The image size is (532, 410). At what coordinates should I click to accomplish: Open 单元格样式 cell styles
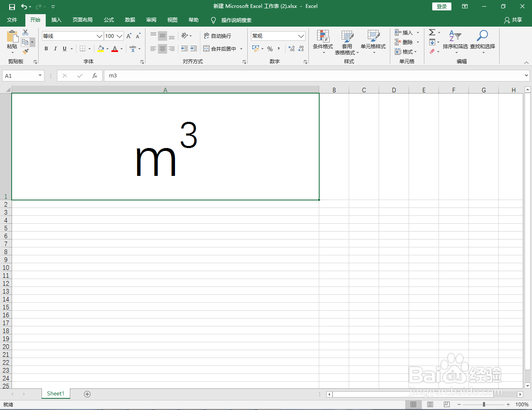click(373, 42)
